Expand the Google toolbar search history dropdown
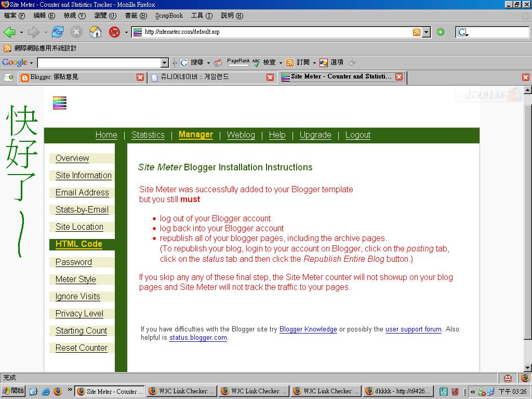The height and width of the screenshot is (399, 532). tap(165, 62)
